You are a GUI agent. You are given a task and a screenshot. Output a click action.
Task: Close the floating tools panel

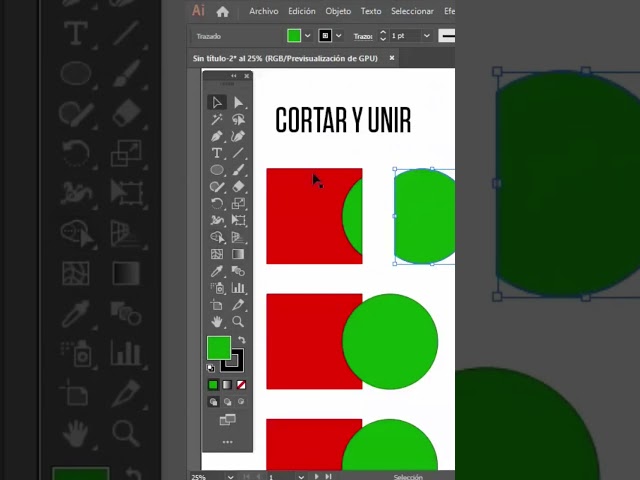tap(247, 76)
